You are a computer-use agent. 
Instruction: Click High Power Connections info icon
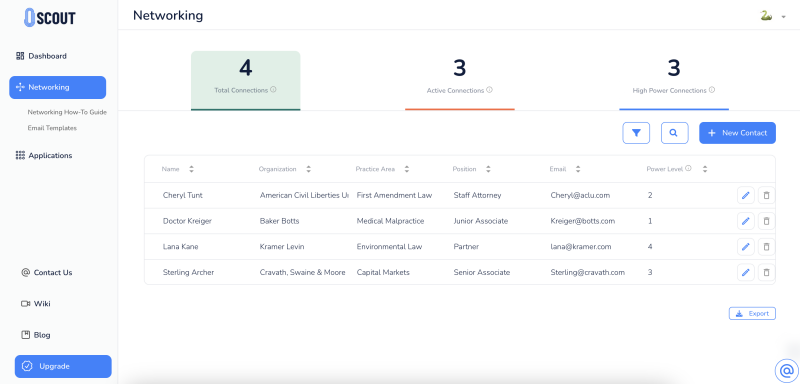[712, 90]
